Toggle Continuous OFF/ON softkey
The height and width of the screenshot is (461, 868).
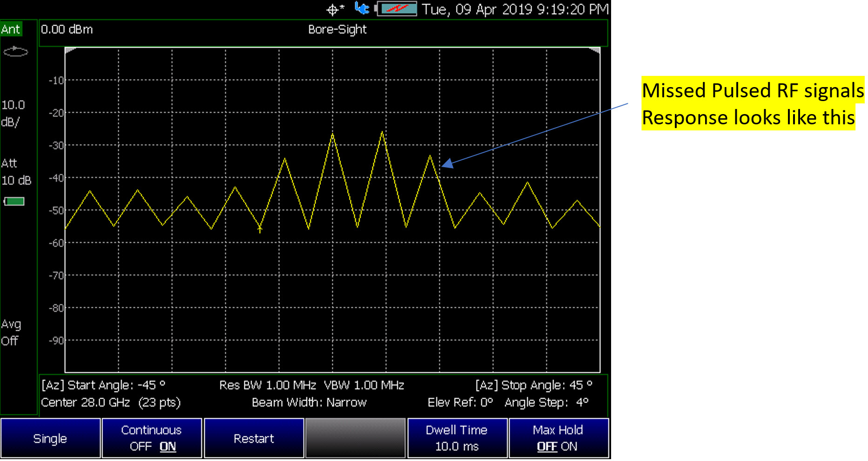(152, 439)
